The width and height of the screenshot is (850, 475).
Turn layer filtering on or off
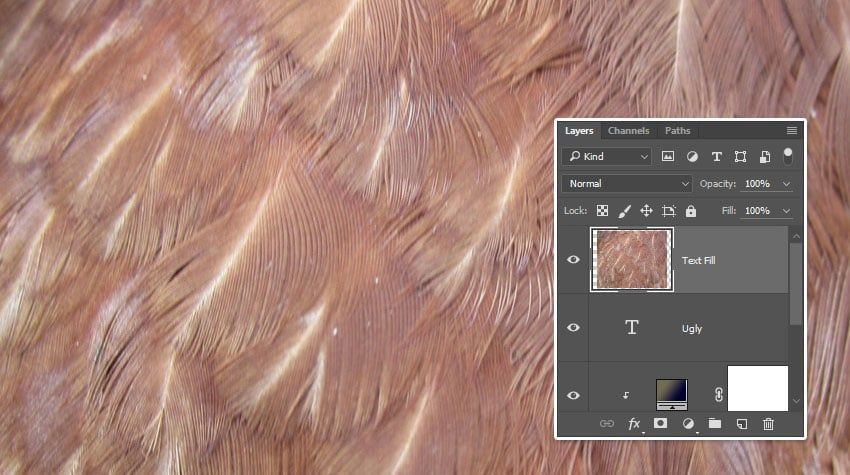point(788,156)
